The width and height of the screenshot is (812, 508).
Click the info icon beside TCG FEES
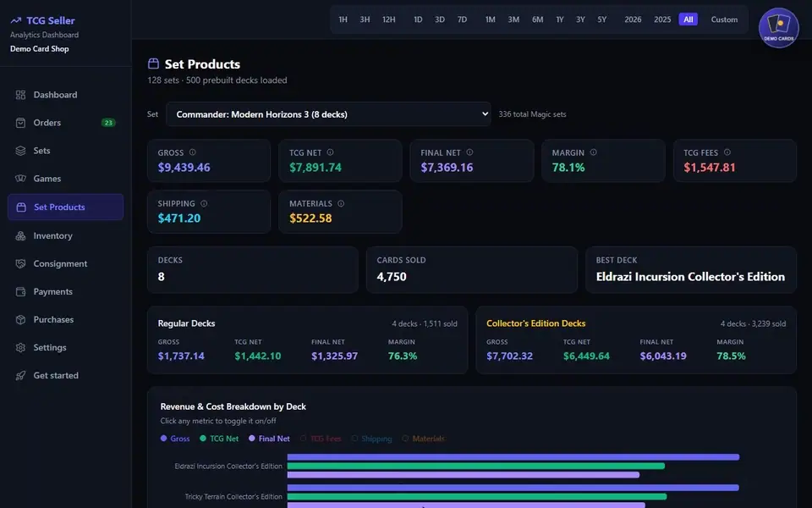[727, 152]
